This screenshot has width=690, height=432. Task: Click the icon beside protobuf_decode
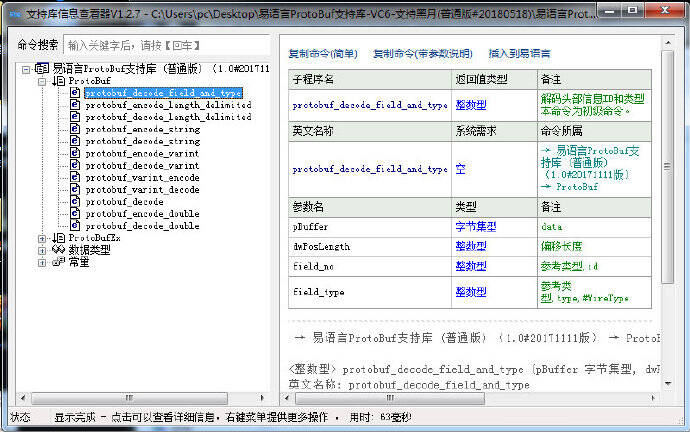[x=75, y=201]
